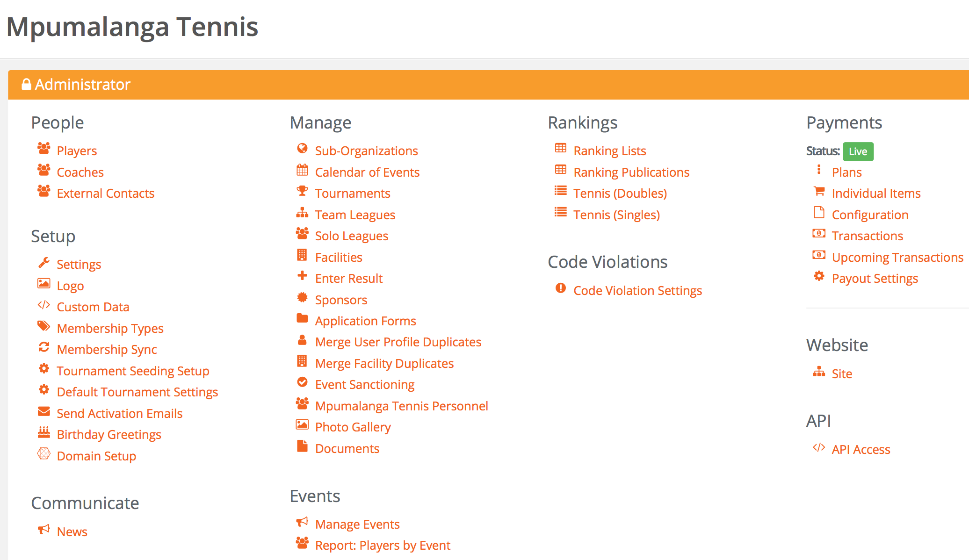Image resolution: width=969 pixels, height=560 pixels.
Task: Open Report: Players by Event
Action: pos(383,545)
